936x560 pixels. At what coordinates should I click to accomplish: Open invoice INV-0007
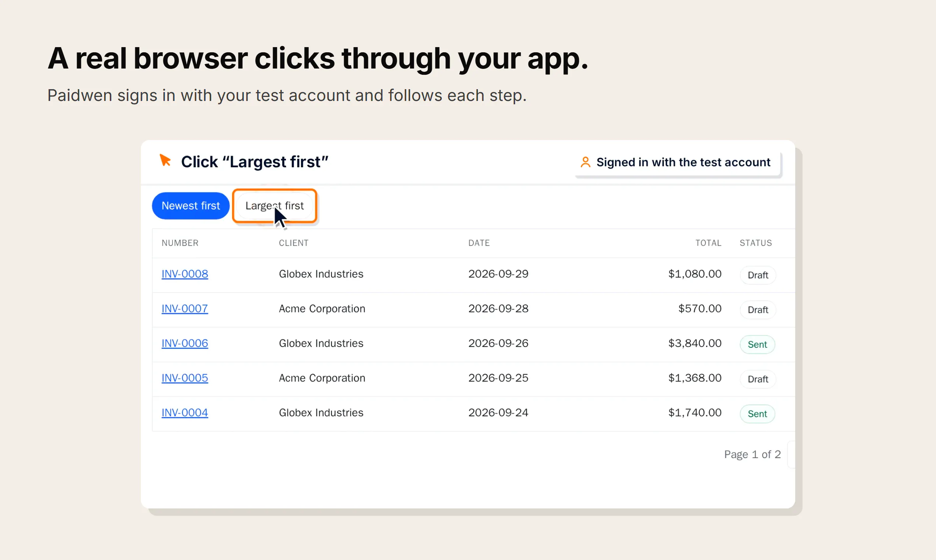click(185, 309)
